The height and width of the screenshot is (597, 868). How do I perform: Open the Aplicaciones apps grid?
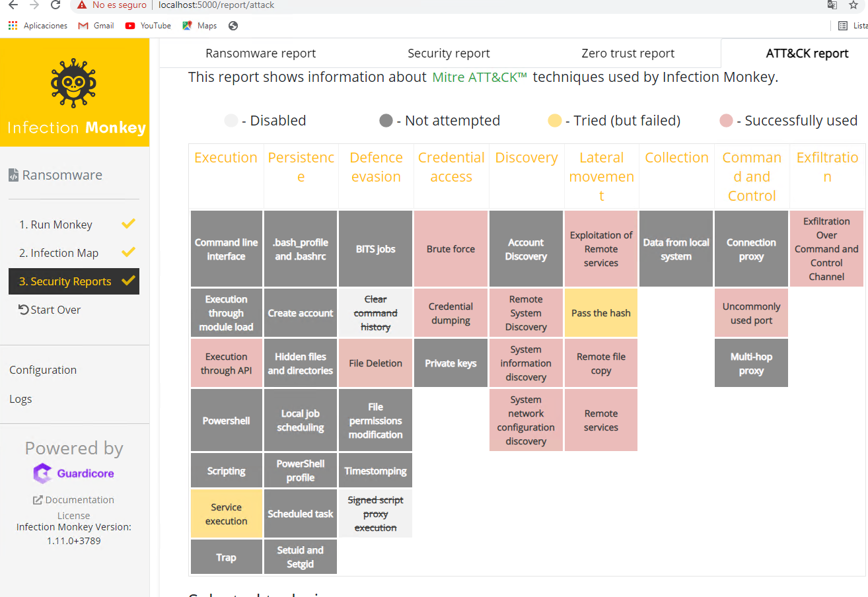tap(38, 26)
